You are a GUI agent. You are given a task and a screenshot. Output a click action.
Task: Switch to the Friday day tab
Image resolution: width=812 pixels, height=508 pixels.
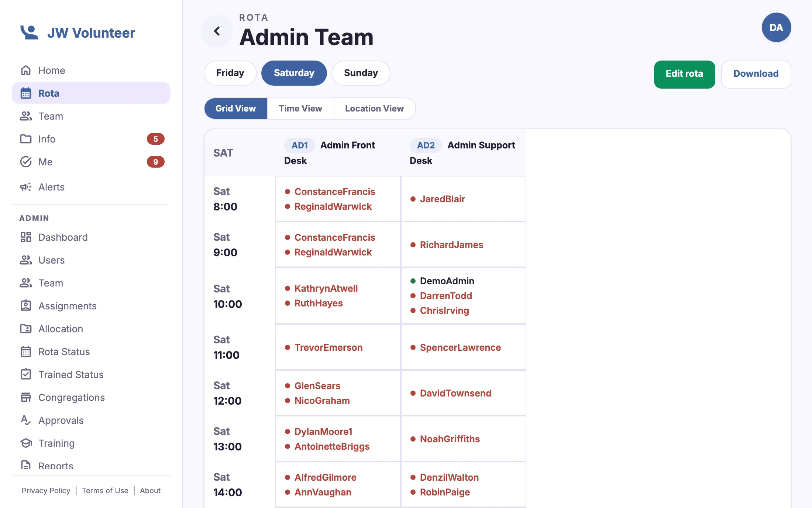pyautogui.click(x=230, y=73)
